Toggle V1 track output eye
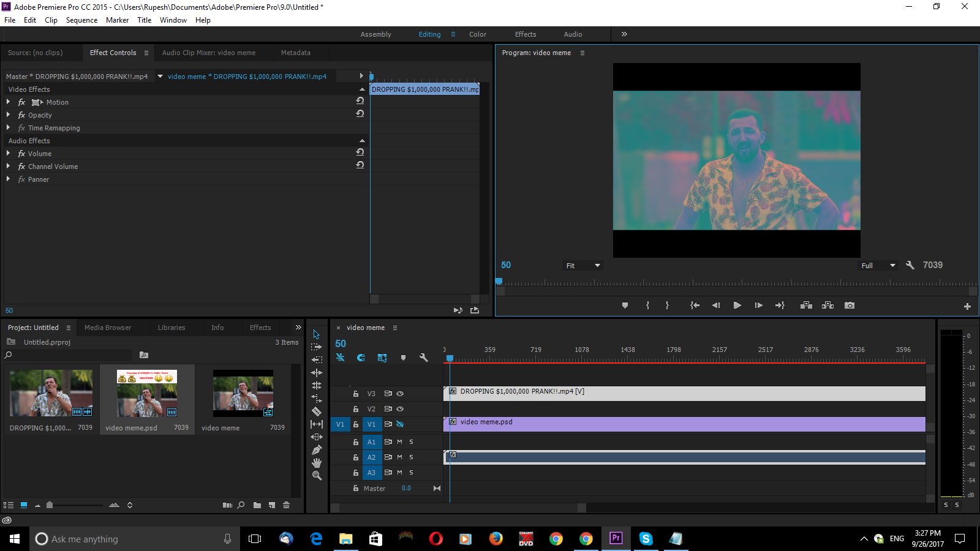The width and height of the screenshot is (980, 551). pos(400,424)
